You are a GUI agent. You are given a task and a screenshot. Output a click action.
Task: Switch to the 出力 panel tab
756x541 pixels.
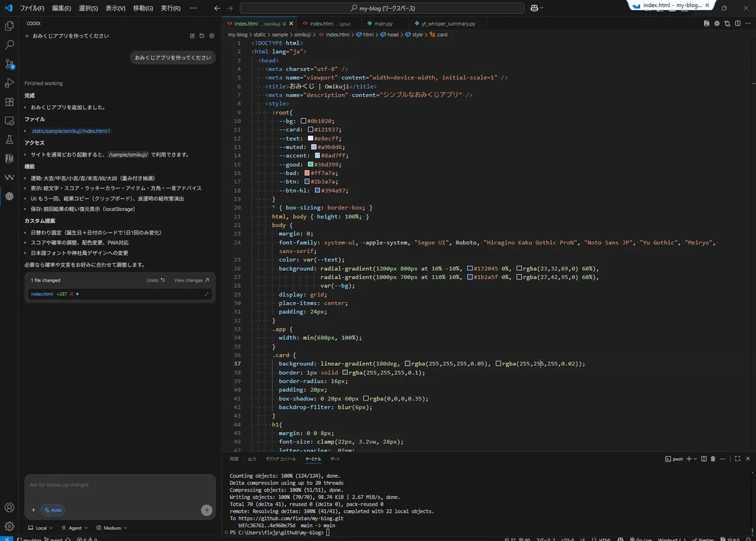tap(252, 459)
